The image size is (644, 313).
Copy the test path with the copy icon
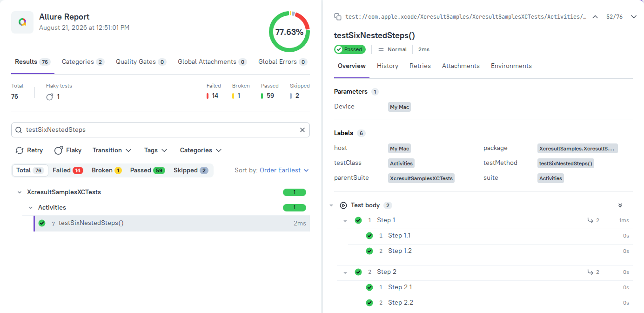[338, 17]
